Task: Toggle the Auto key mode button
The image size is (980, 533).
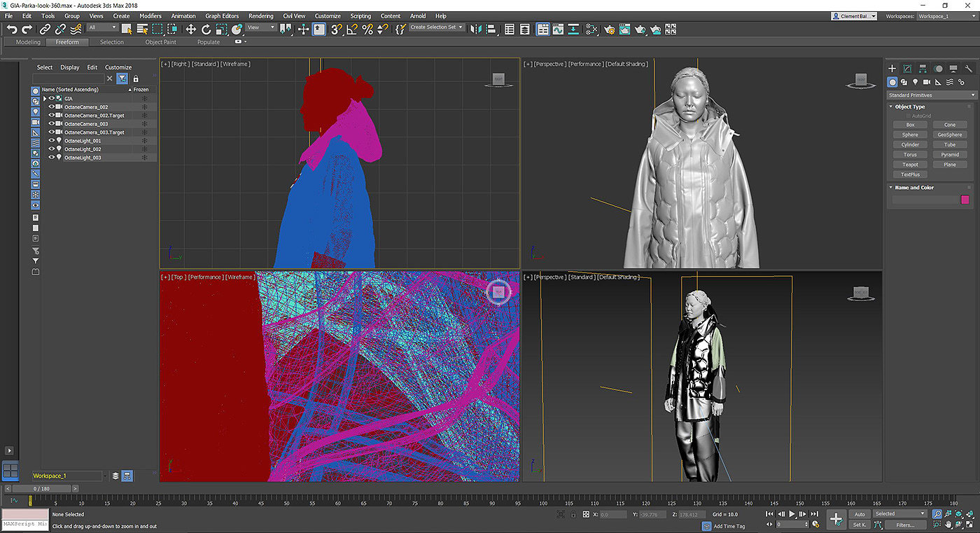Action: [860, 514]
